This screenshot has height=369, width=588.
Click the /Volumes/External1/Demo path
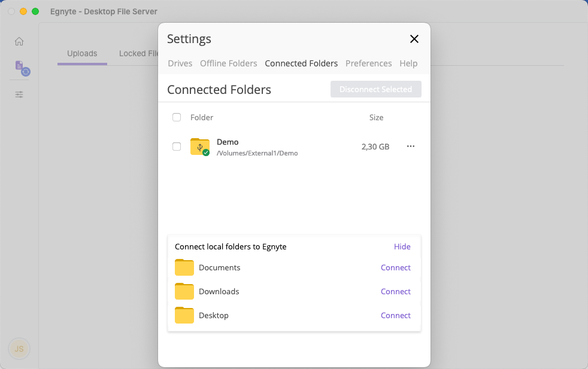pos(257,153)
